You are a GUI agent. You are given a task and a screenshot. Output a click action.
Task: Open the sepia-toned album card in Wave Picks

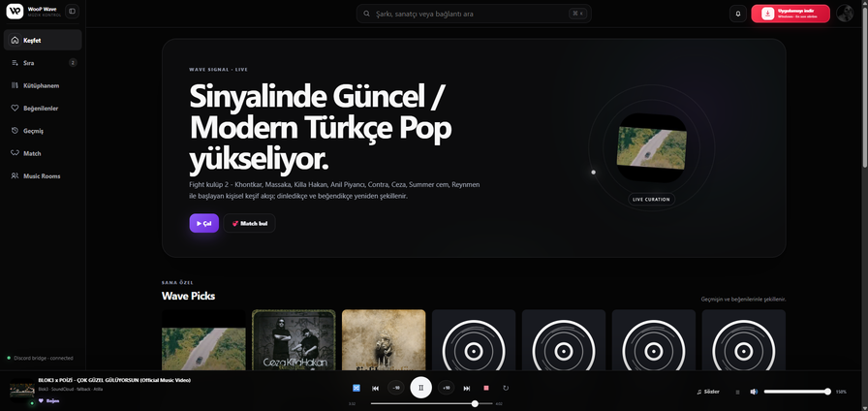click(384, 340)
